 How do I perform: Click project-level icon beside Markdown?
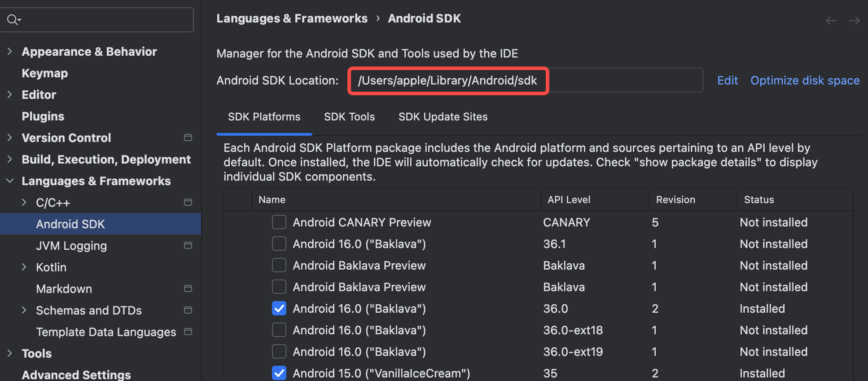pyautogui.click(x=188, y=288)
